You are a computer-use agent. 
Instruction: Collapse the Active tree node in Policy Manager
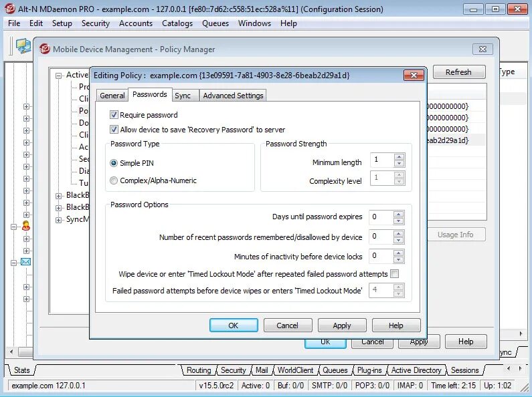pos(58,76)
